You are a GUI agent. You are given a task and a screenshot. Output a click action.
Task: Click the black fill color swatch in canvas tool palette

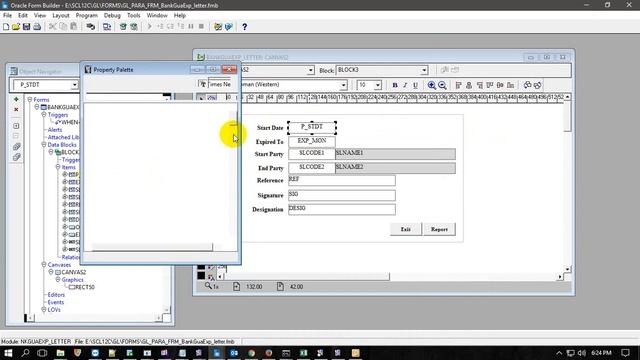pos(201,276)
